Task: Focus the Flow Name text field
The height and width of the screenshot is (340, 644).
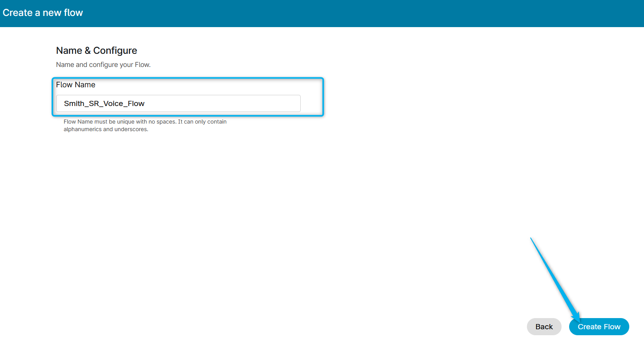Action: [x=178, y=104]
